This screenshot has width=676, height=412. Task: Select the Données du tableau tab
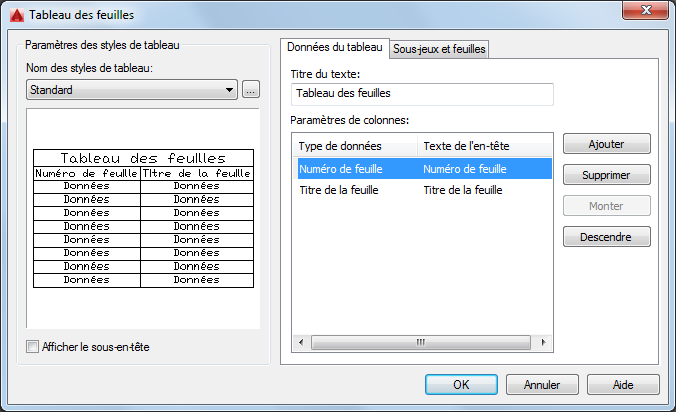click(335, 47)
